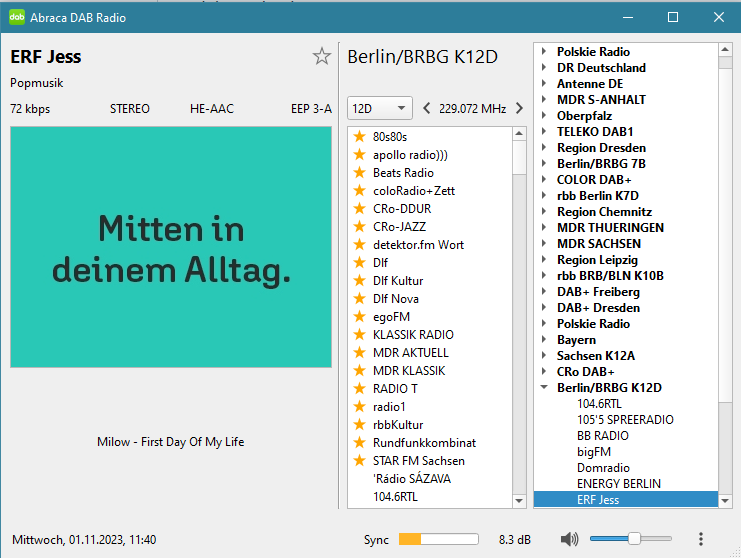The height and width of the screenshot is (558, 741).
Task: Select bigFM from the ensemble tree
Action: (x=594, y=452)
